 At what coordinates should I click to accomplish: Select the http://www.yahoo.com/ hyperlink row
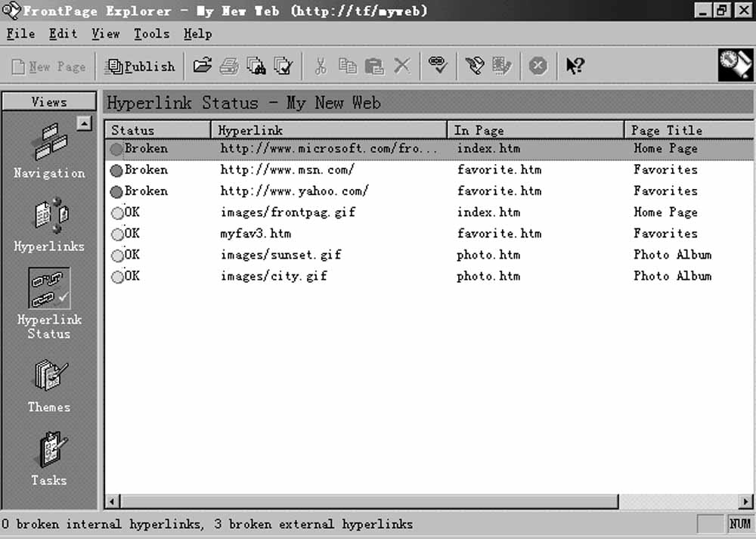coord(429,191)
